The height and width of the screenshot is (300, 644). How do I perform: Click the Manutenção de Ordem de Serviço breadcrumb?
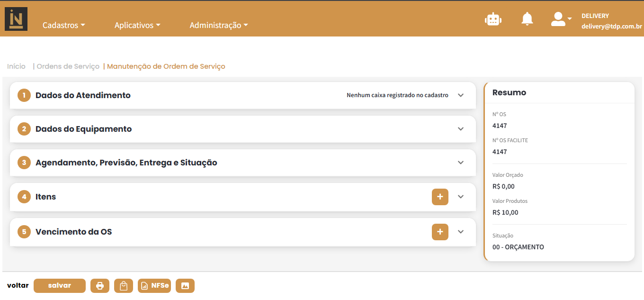[166, 66]
